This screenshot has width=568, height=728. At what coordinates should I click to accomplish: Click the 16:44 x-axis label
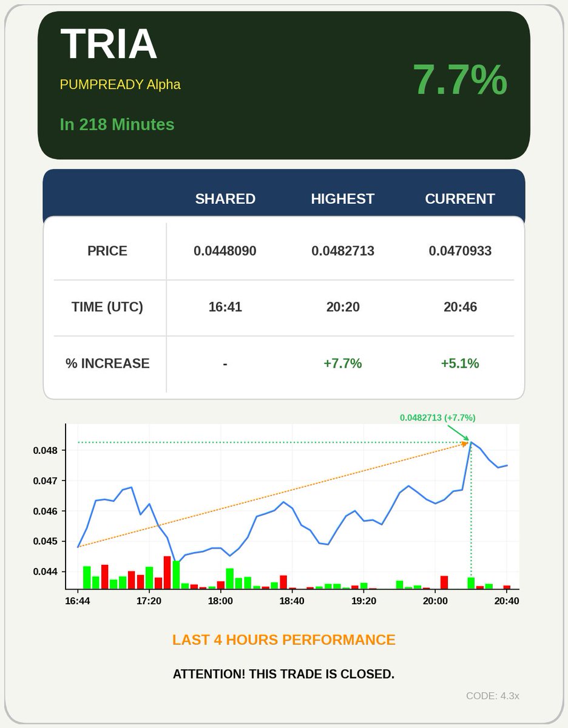[78, 601]
